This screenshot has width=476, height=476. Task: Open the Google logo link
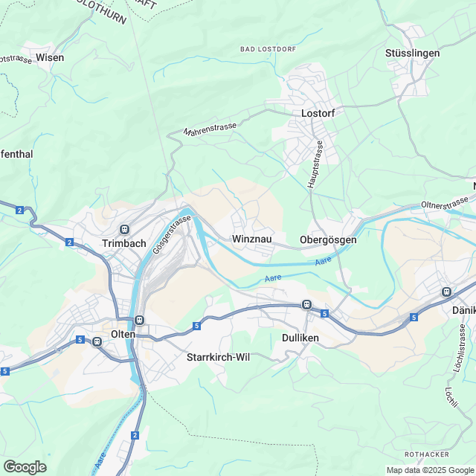[25, 468]
